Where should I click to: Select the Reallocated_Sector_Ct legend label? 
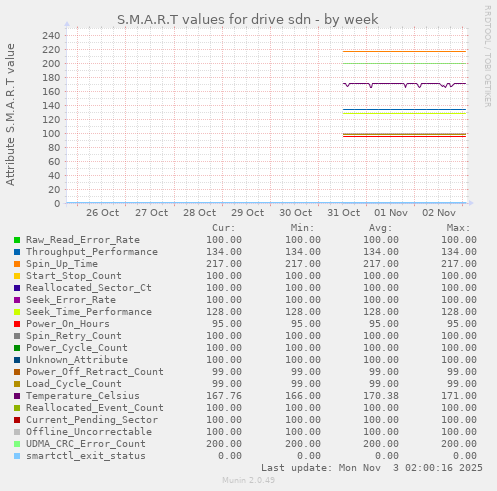coord(89,288)
